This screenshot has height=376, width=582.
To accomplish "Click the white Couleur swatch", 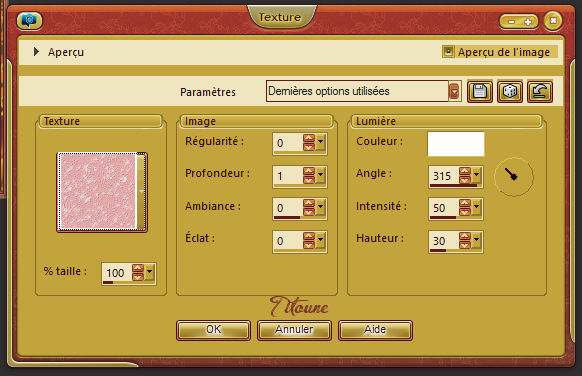I will [x=456, y=144].
